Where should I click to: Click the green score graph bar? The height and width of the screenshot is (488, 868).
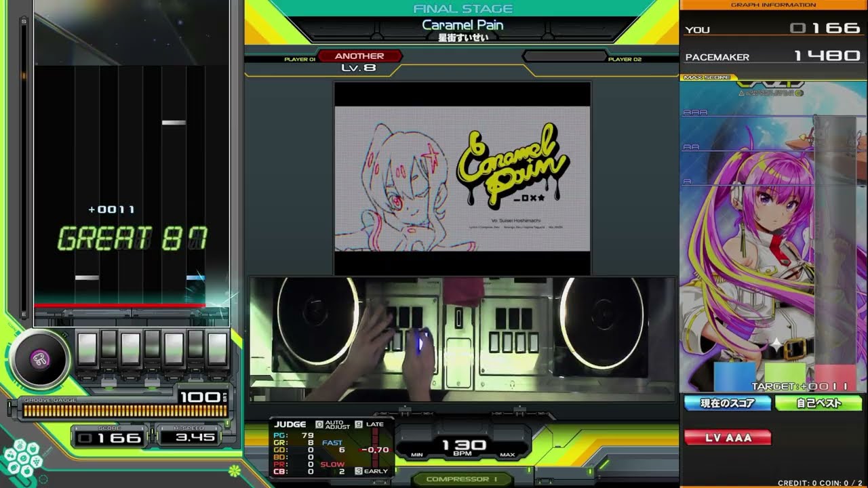785,378
